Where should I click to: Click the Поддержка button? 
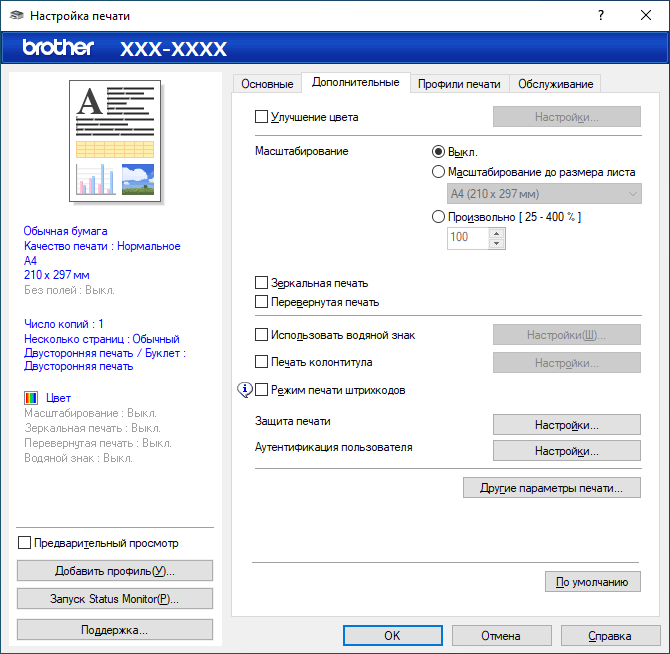[115, 630]
